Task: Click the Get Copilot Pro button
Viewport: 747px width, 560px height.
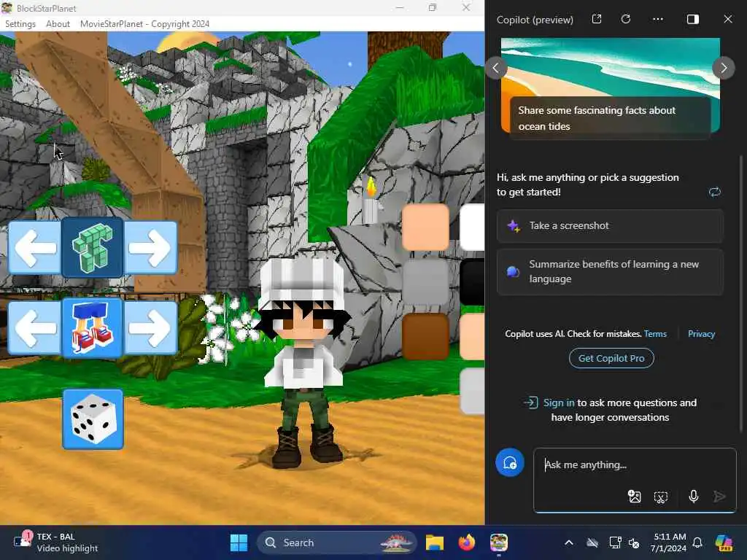Action: point(611,358)
